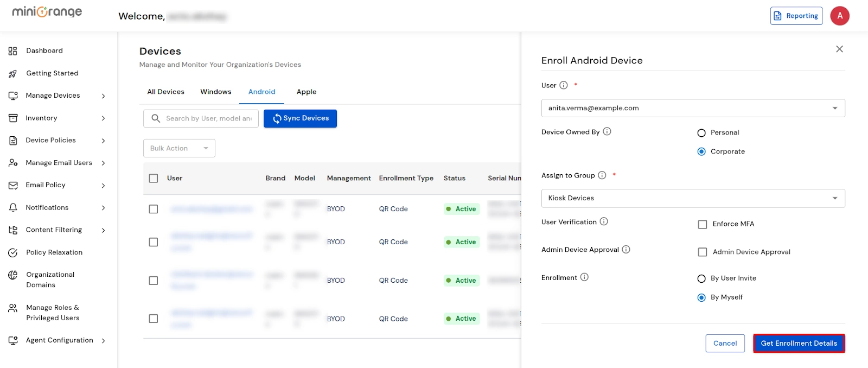Choose By User Invite enrollment option
The height and width of the screenshot is (368, 868).
701,278
